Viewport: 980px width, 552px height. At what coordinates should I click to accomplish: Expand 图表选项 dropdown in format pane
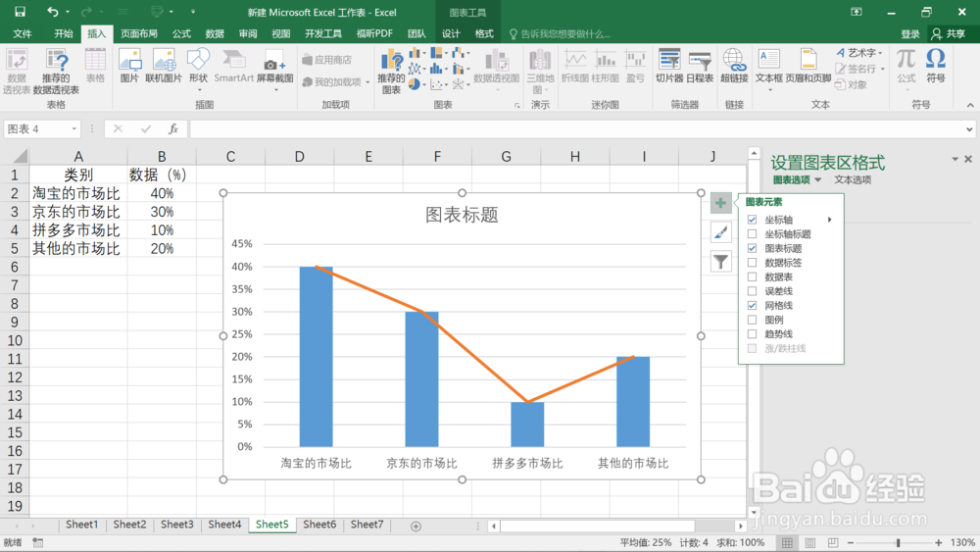point(817,180)
